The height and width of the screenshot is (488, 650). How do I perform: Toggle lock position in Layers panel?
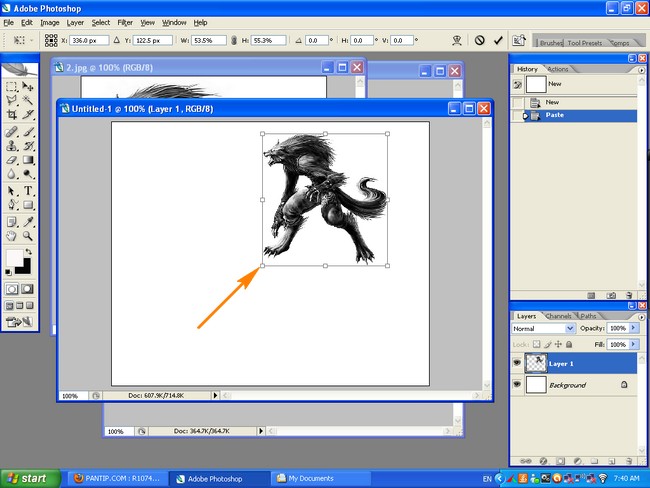click(558, 344)
